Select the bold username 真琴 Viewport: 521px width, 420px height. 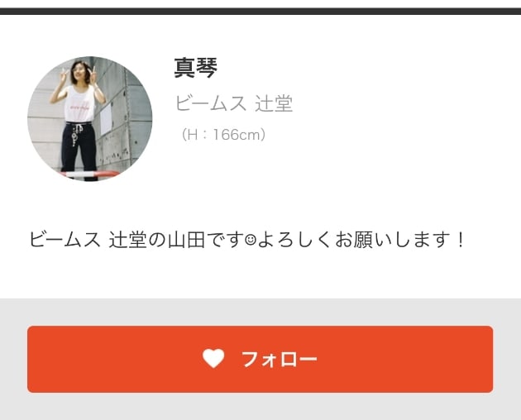(196, 68)
